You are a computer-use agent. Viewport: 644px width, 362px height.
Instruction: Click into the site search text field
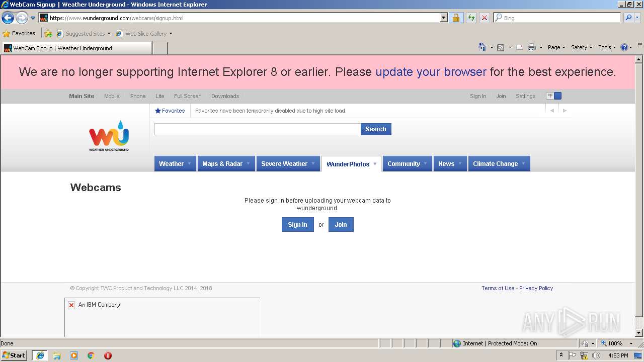tap(258, 129)
